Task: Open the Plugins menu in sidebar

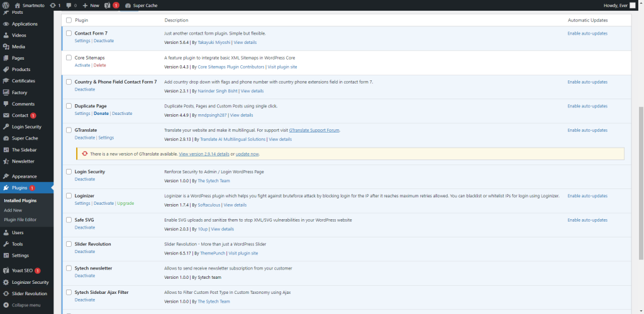Action: click(x=26, y=188)
